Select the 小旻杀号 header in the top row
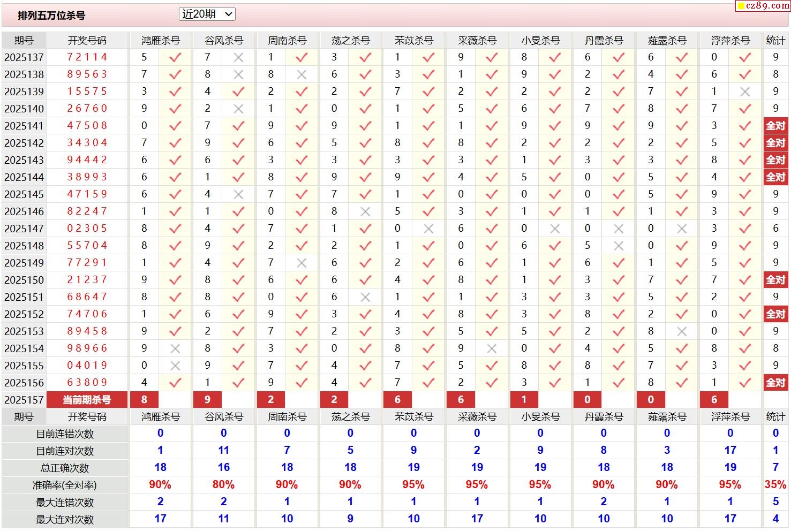 (540, 41)
